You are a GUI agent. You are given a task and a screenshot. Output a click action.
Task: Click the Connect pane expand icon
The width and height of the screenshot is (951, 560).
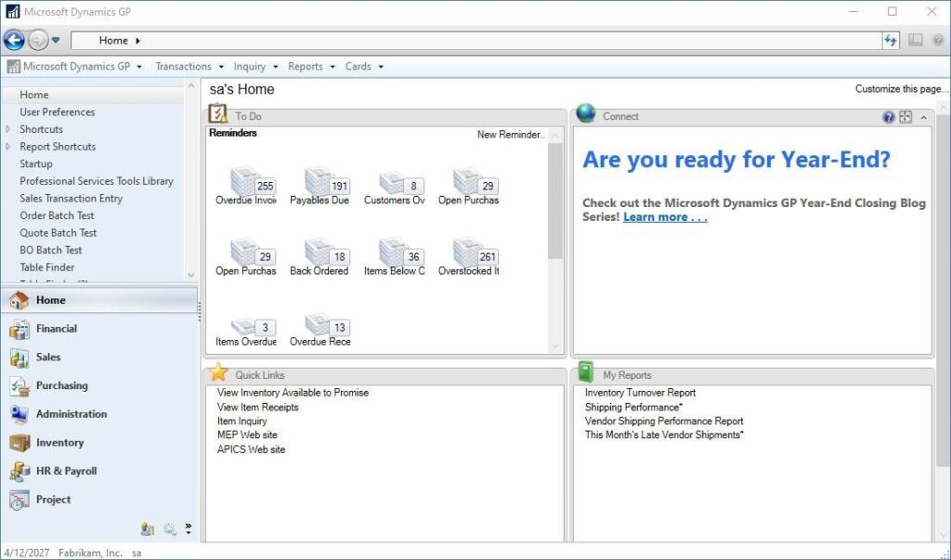pyautogui.click(x=905, y=117)
